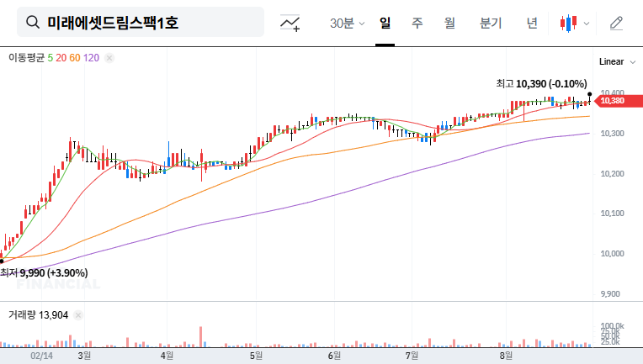
Task: Switch to the 주 weekly tab
Action: (417, 23)
